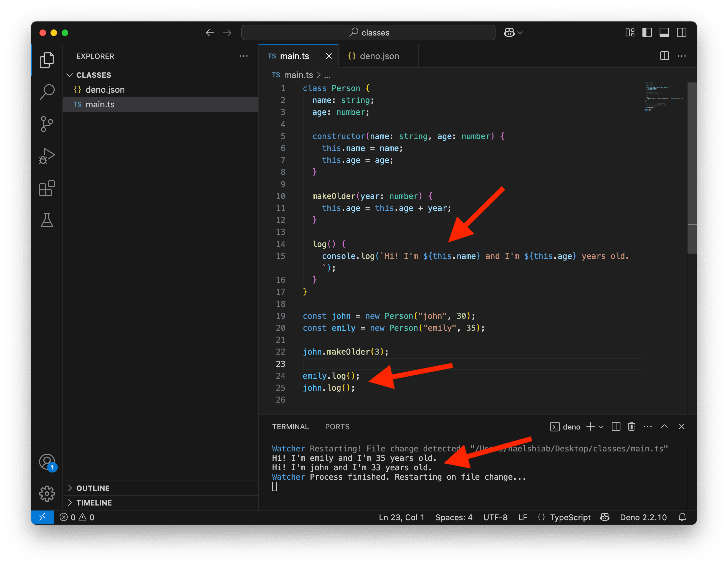Open the Explorer view in activity bar
Screen dimensions: 728x566
click(47, 60)
